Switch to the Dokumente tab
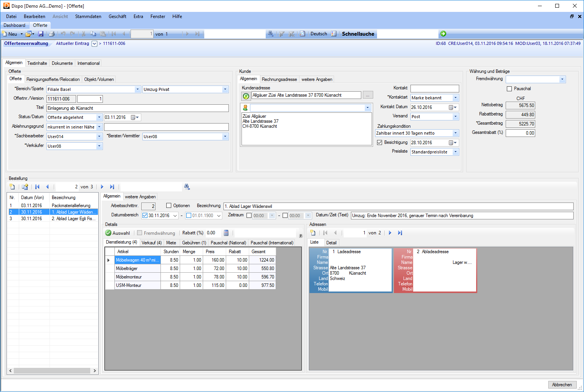 click(x=62, y=63)
